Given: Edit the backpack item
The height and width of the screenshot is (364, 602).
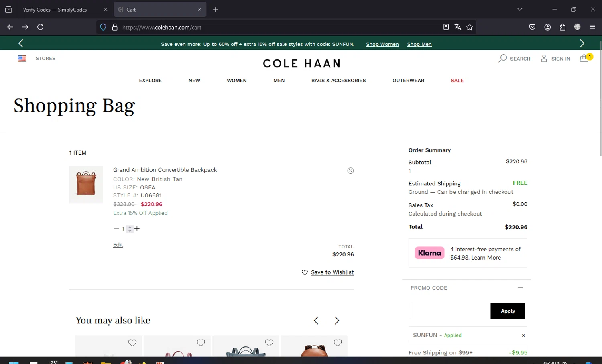Looking at the screenshot, I should 118,245.
